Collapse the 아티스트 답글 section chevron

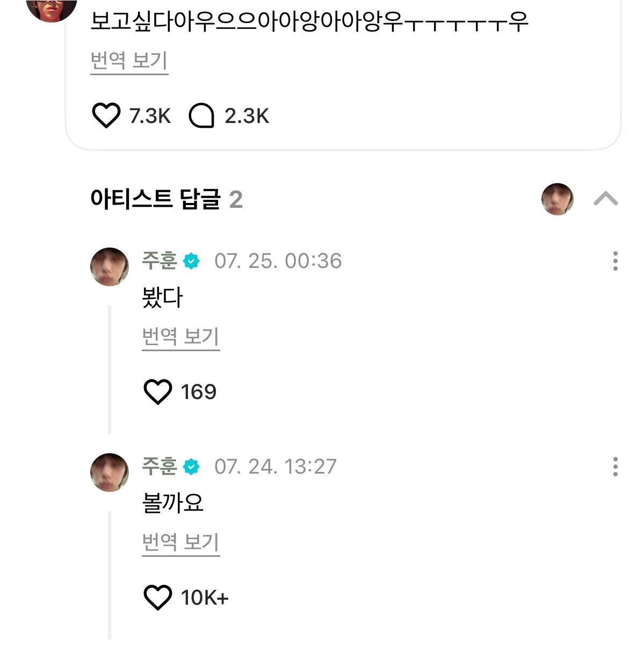606,199
